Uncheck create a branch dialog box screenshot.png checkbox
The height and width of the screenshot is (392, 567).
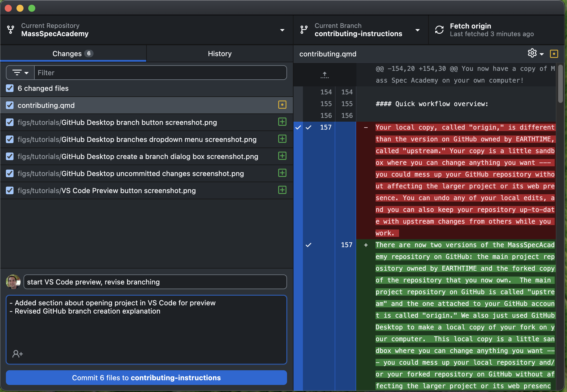pyautogui.click(x=10, y=156)
